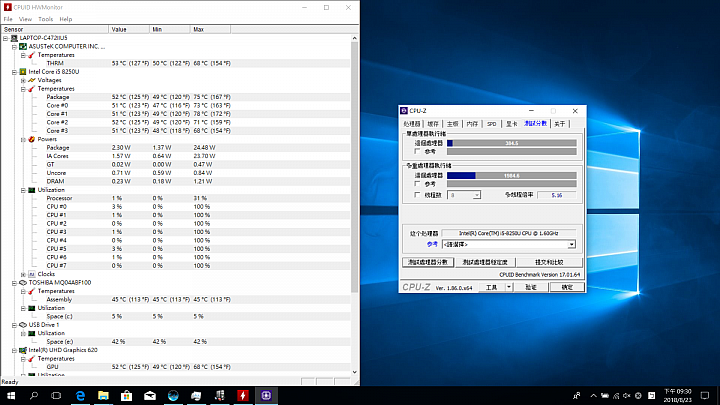Open the Mail app from the taskbar
This screenshot has height=405, width=720.
coord(150,395)
